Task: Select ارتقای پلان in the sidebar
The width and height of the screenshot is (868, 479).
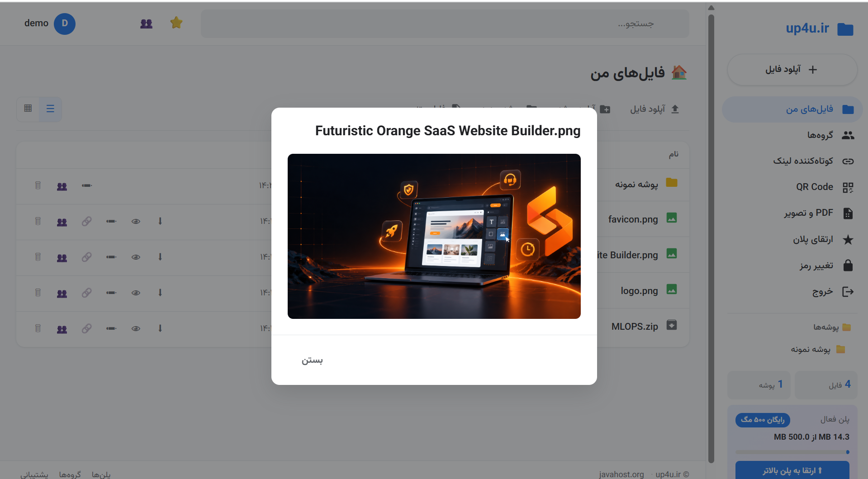Action: pyautogui.click(x=792, y=239)
